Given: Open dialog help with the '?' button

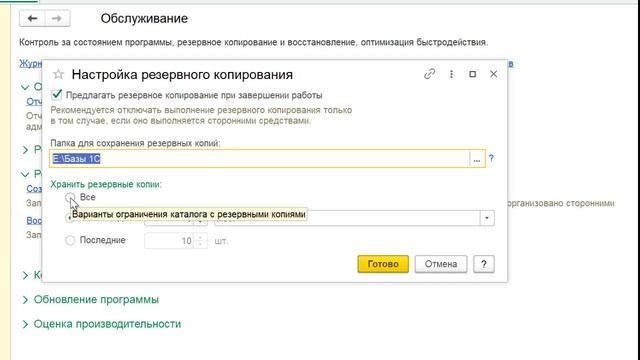Looking at the screenshot, I should pyautogui.click(x=484, y=264).
